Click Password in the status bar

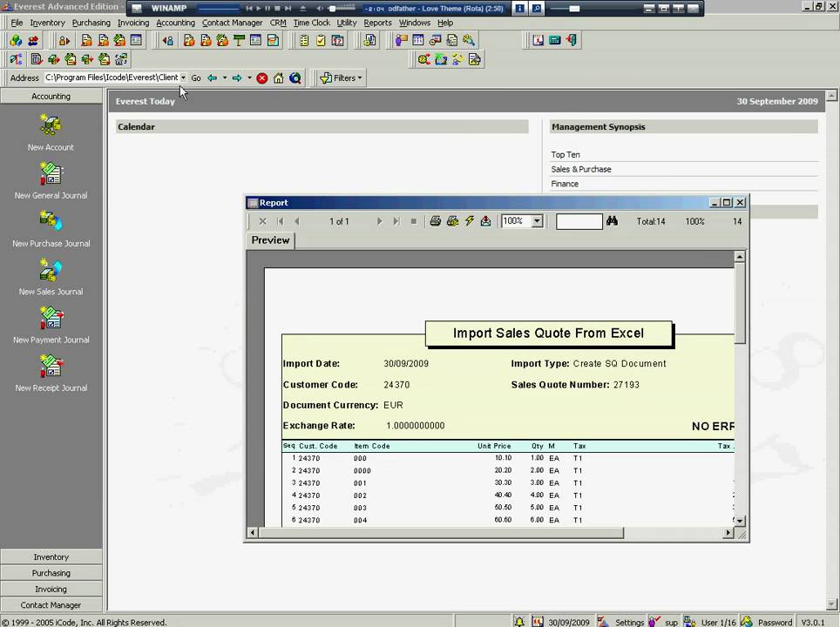[775, 622]
